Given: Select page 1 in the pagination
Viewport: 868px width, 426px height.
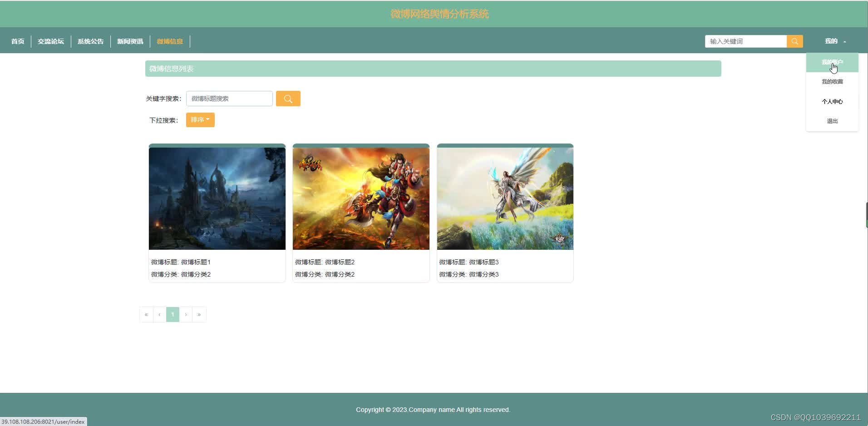Looking at the screenshot, I should coord(173,315).
